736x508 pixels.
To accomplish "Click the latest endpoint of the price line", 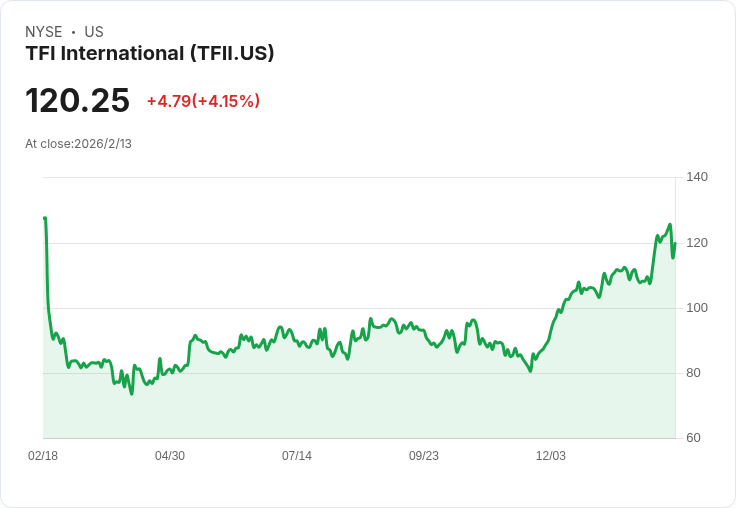I will [675, 243].
